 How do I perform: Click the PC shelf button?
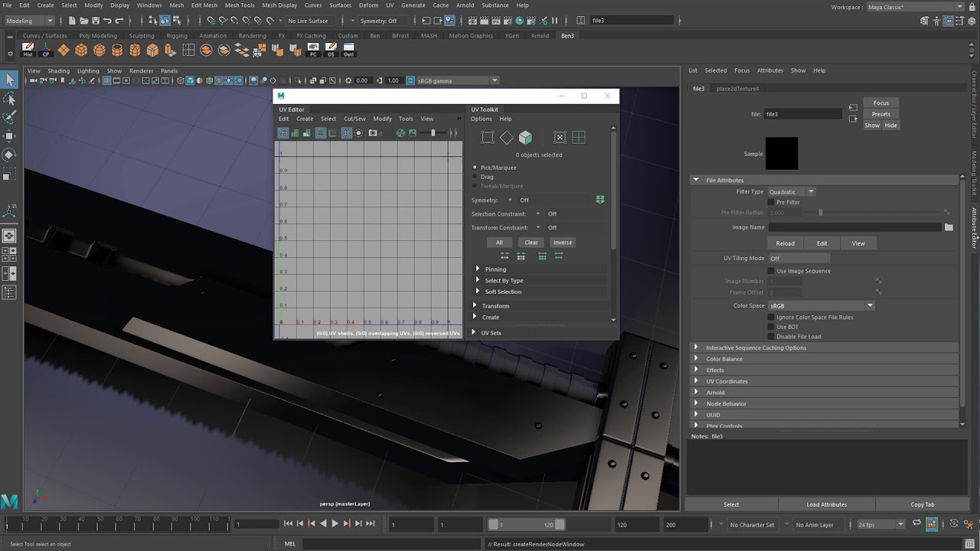pos(313,50)
